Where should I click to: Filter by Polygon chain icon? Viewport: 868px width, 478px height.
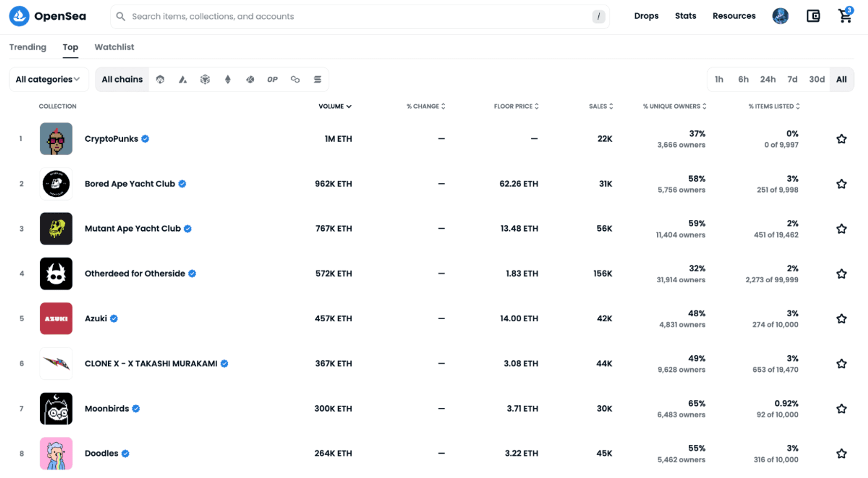coord(295,79)
